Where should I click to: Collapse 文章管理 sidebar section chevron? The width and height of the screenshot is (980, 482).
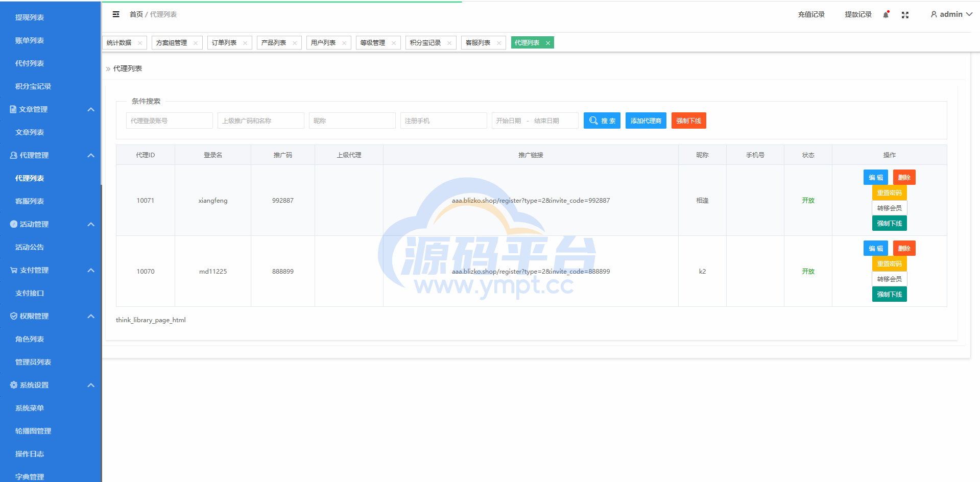pos(91,109)
